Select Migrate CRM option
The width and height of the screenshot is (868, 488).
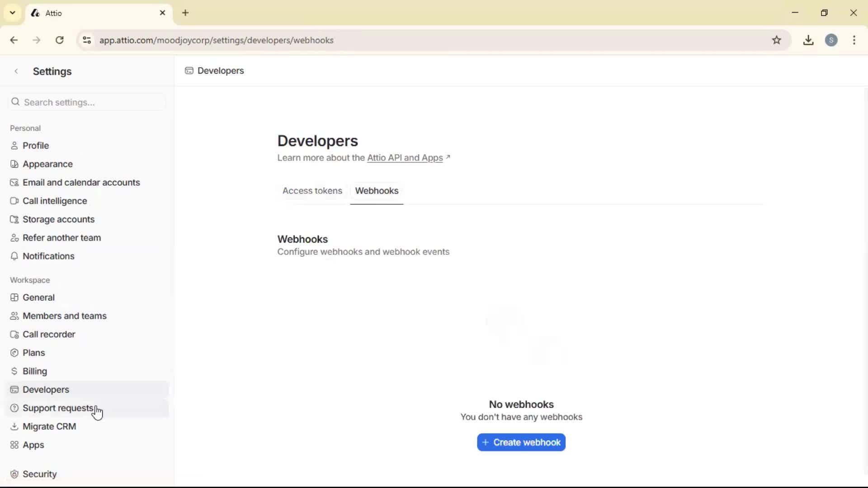point(50,426)
